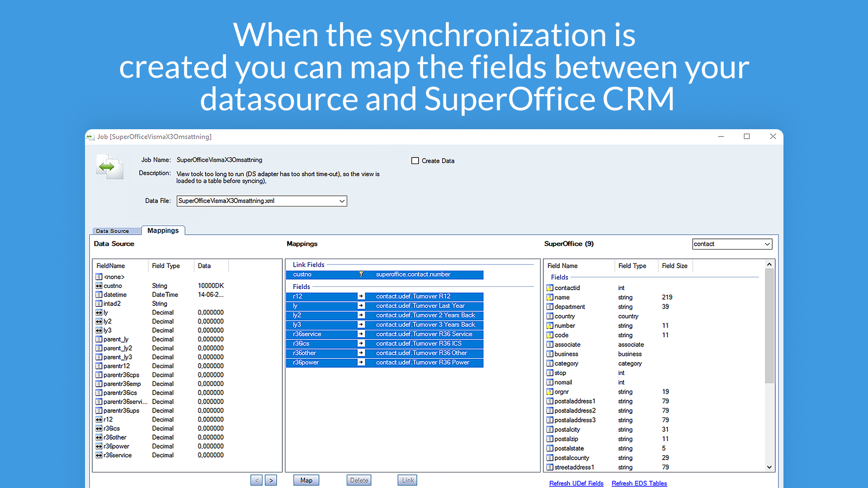Select the parentr36ups row in Data Source

160,411
